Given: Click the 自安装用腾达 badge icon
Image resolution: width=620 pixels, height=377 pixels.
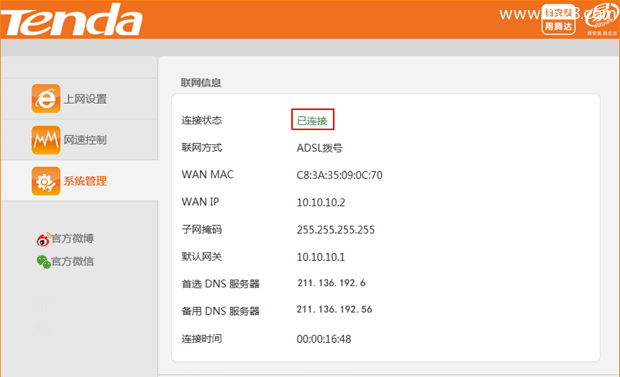Looking at the screenshot, I should (x=558, y=19).
